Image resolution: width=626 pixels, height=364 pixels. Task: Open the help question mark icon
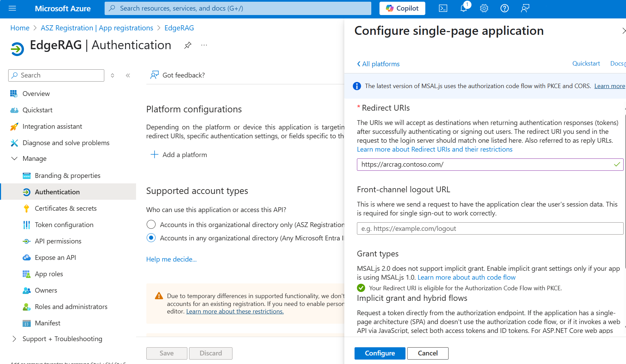pyautogui.click(x=505, y=9)
